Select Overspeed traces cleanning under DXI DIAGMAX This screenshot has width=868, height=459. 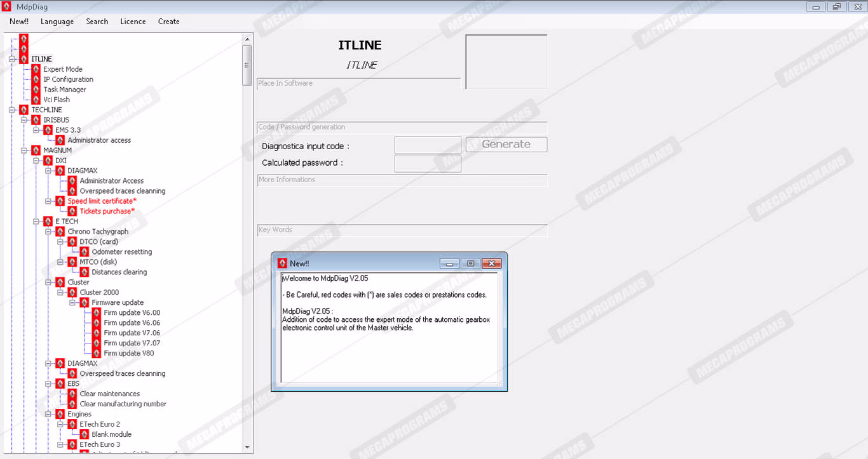pyautogui.click(x=123, y=191)
